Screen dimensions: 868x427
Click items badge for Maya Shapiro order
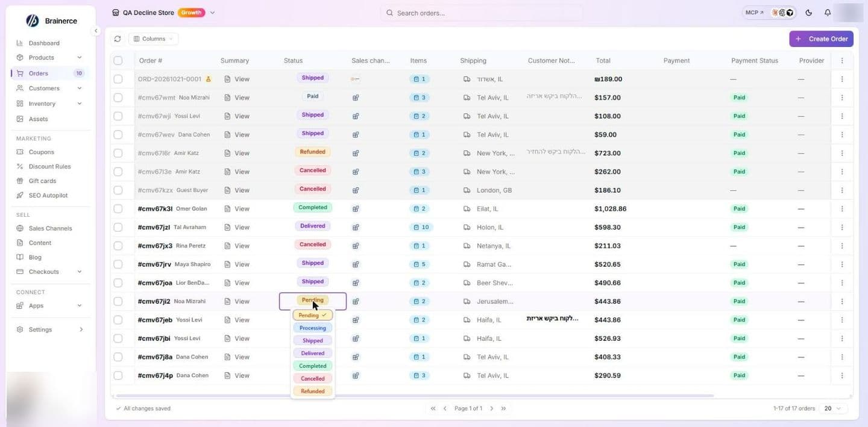[419, 264]
